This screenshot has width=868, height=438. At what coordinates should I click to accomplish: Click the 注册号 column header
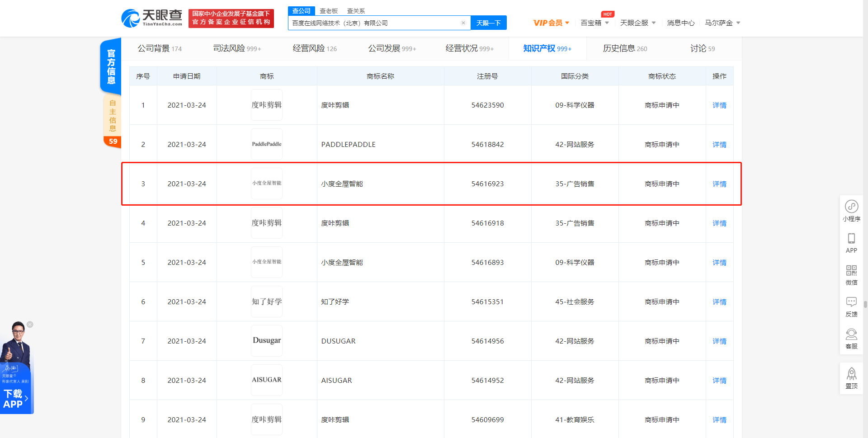point(487,76)
